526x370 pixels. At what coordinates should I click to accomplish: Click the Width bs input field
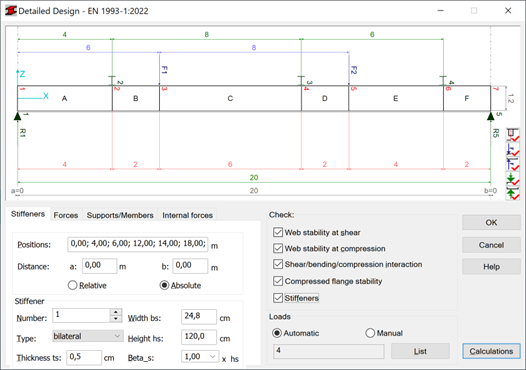click(x=199, y=316)
